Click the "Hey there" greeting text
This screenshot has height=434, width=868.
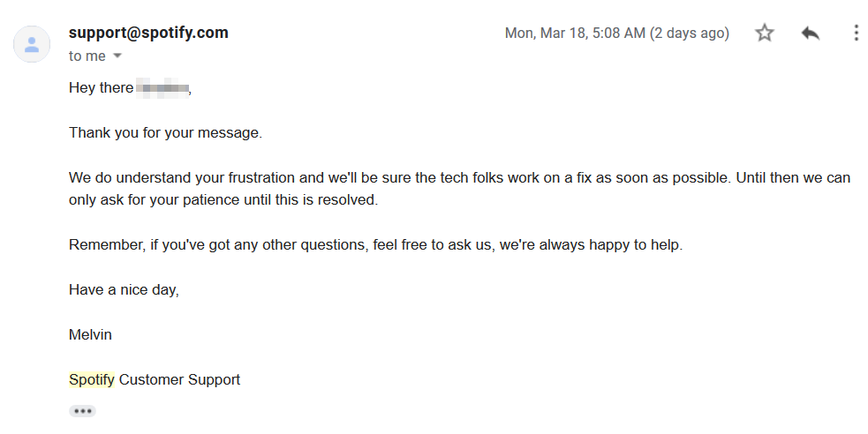101,88
